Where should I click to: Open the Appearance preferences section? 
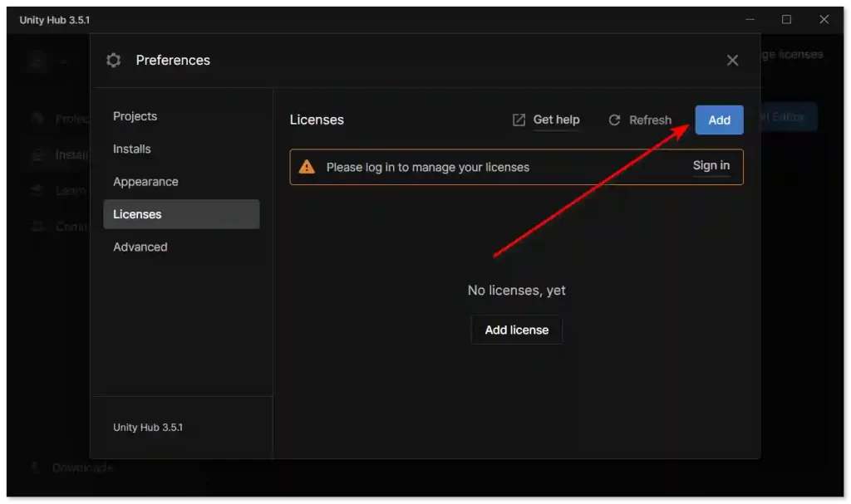click(145, 182)
